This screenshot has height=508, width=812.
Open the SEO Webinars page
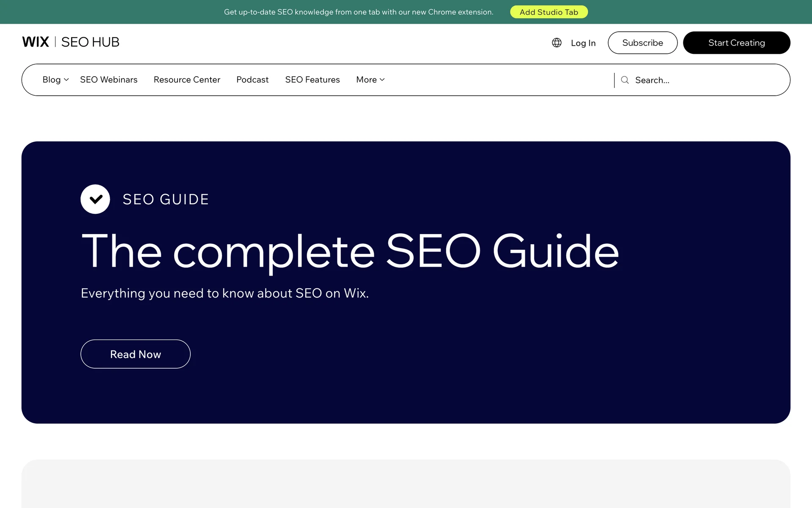click(109, 80)
